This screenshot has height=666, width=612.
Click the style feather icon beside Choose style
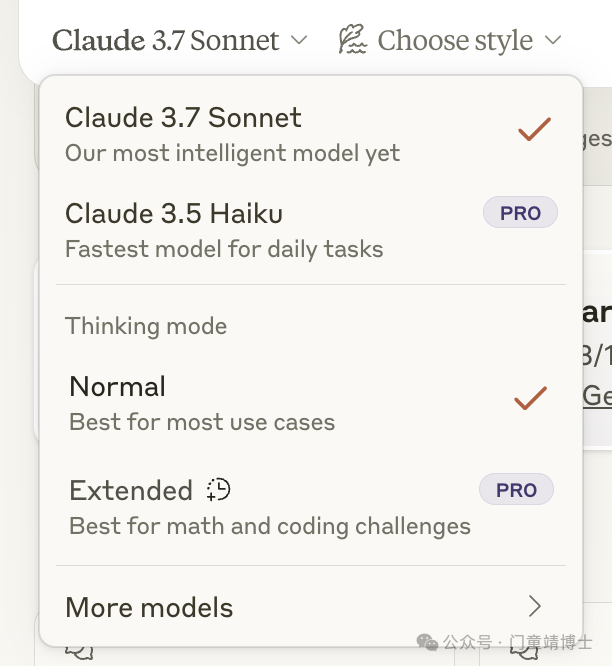click(352, 40)
